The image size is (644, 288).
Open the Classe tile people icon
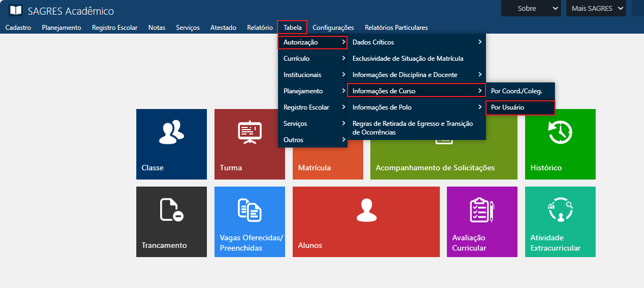point(171,132)
